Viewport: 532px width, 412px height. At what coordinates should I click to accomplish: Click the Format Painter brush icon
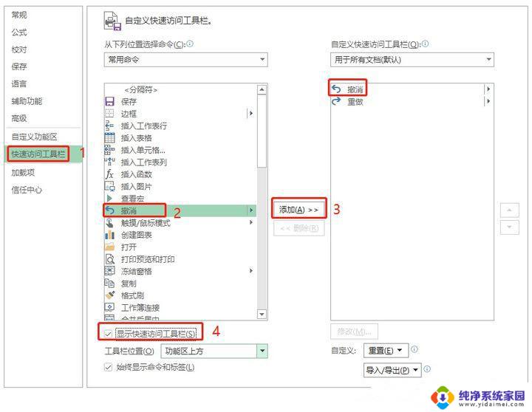click(109, 295)
